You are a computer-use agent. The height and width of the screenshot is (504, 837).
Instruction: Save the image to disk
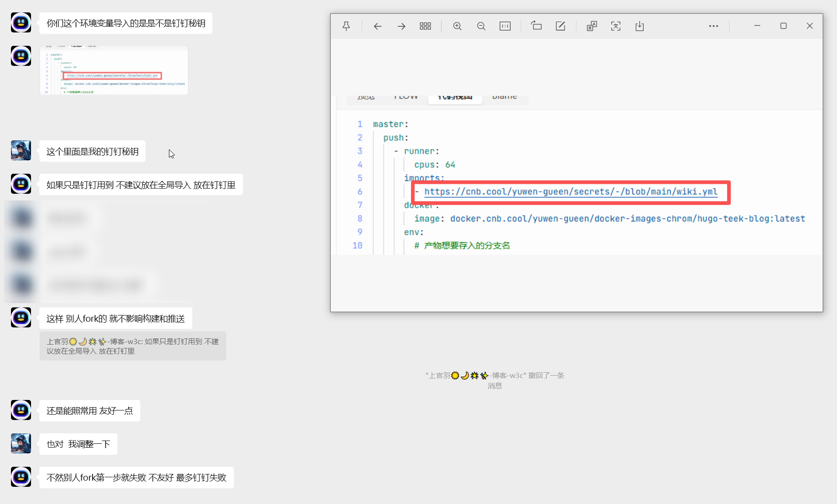click(x=639, y=26)
